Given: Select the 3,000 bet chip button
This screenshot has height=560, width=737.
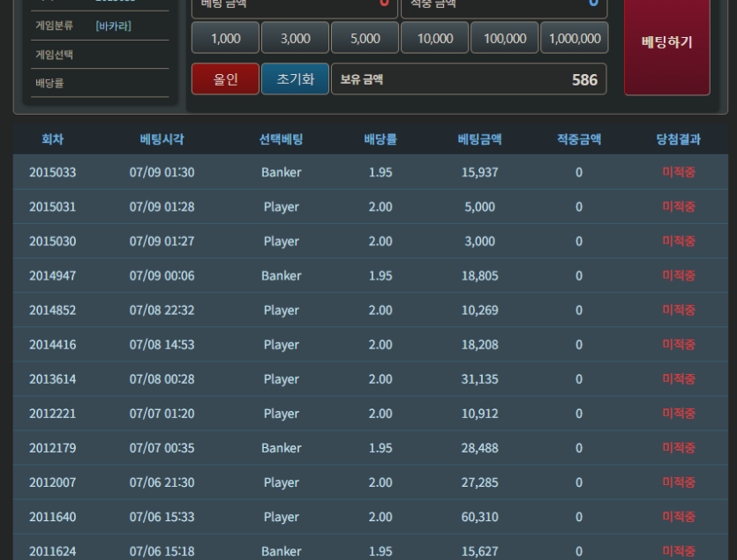Looking at the screenshot, I should pyautogui.click(x=295, y=38).
